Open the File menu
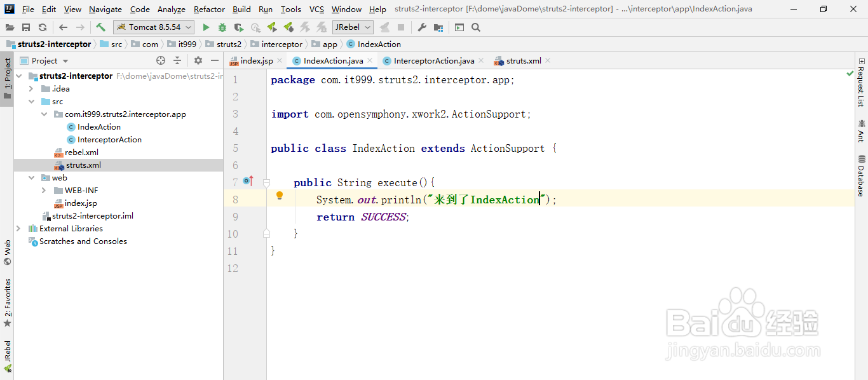Viewport: 868px width, 380px height. point(28,9)
